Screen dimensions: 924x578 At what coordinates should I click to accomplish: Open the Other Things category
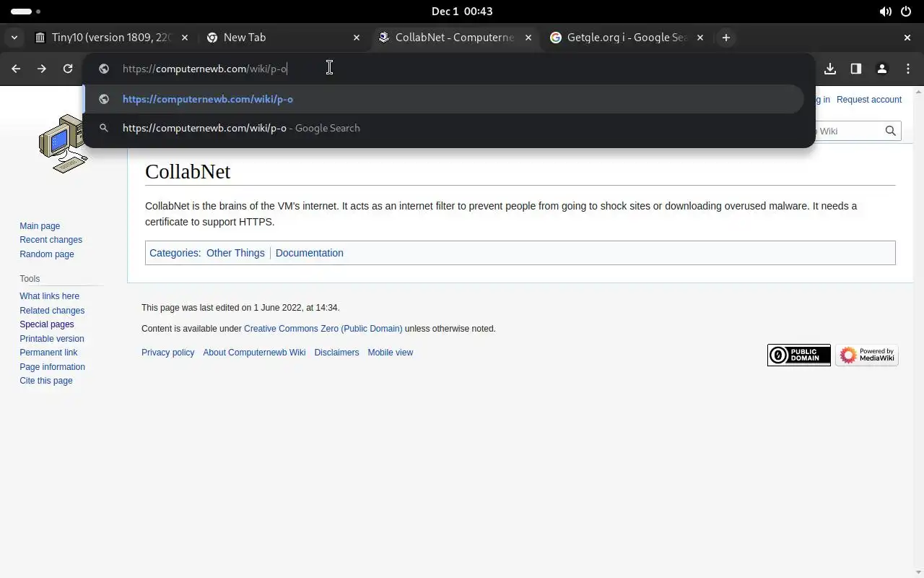[235, 253]
